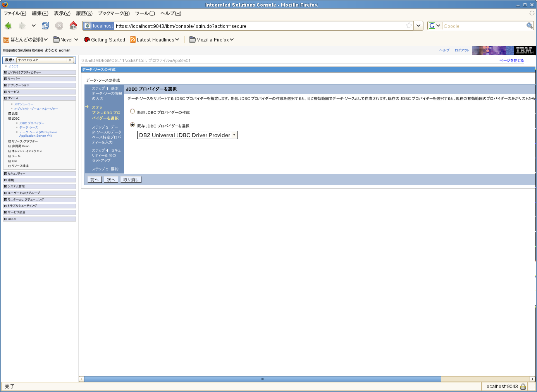Open the back/forward history dropdown arrow
This screenshot has height=392, width=537.
click(34, 26)
